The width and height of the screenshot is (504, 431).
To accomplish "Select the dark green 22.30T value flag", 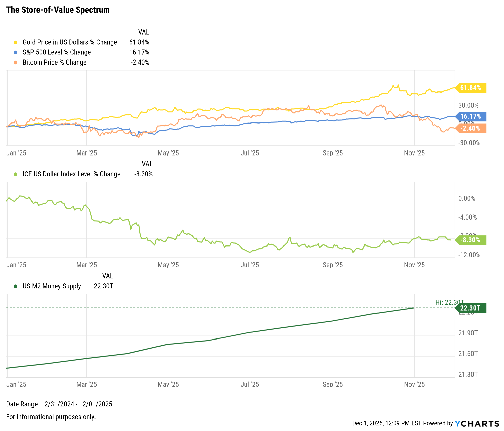I will tap(471, 308).
